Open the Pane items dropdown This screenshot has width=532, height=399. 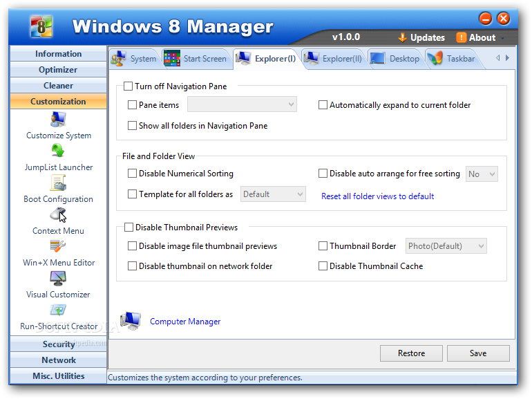pos(242,104)
